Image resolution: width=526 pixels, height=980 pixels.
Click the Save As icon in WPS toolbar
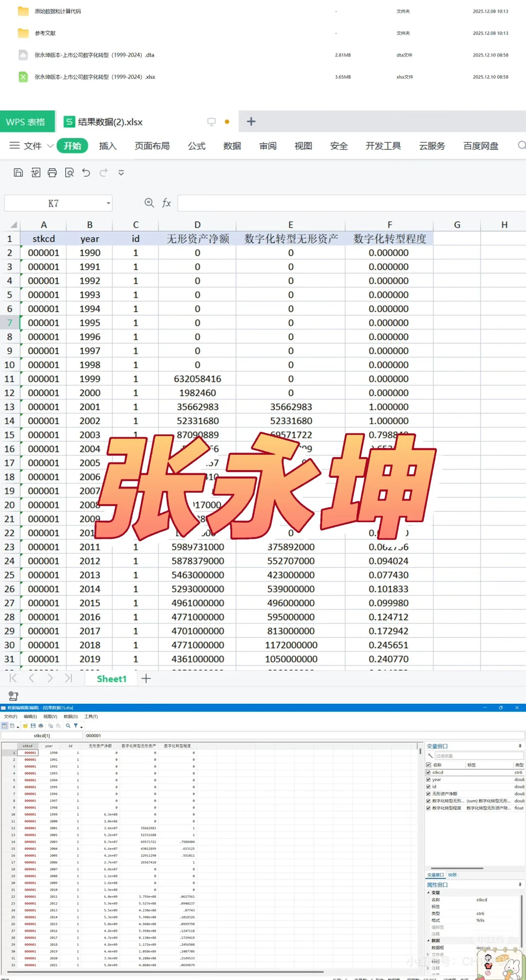[x=35, y=172]
